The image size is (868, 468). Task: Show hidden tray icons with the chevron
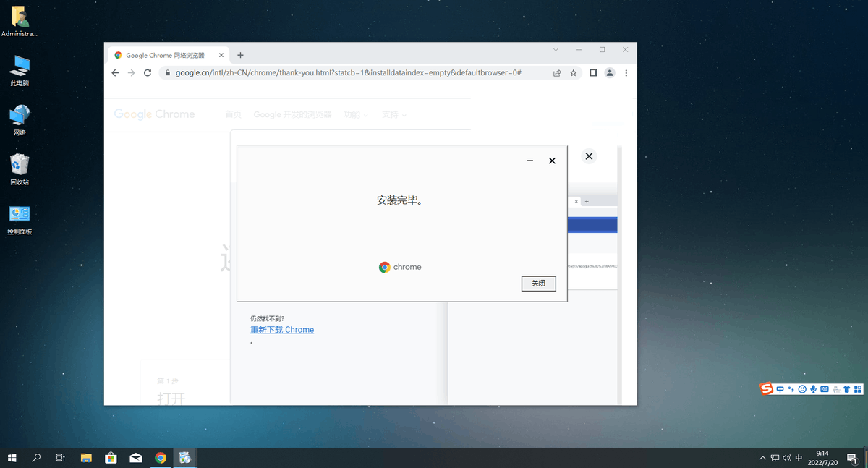762,458
